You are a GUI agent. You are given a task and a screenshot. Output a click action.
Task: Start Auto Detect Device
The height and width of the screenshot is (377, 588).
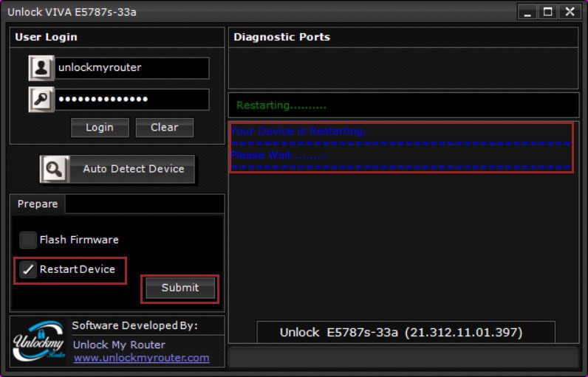(117, 169)
